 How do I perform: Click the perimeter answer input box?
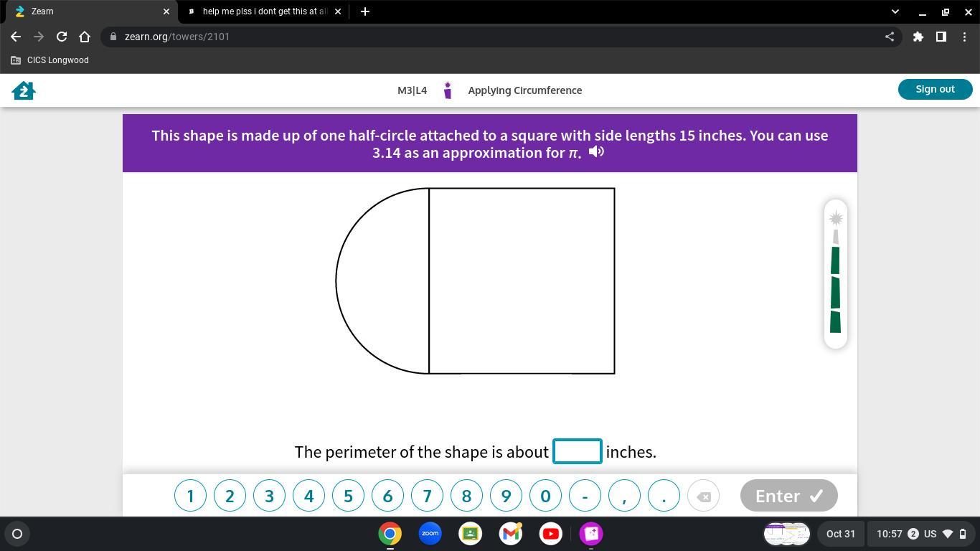pyautogui.click(x=577, y=451)
